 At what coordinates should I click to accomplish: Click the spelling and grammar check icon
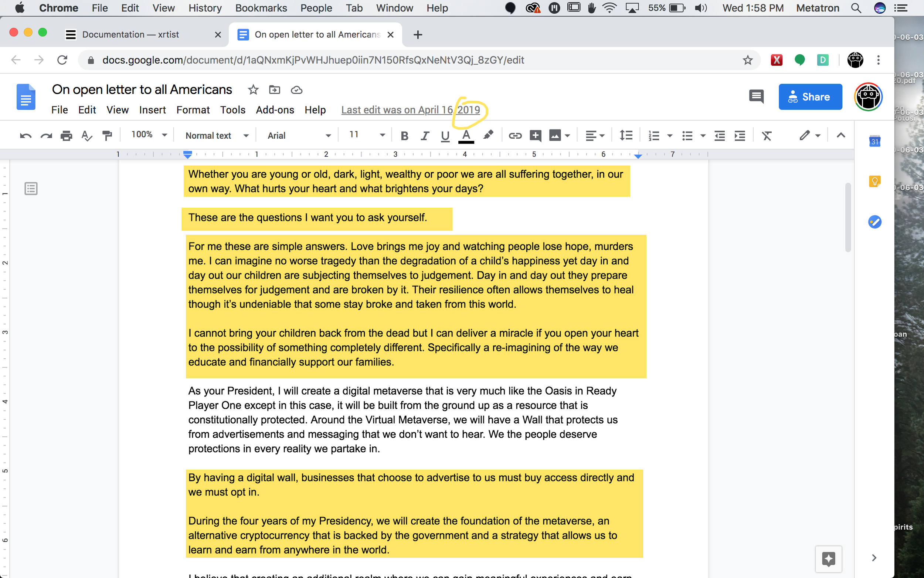pyautogui.click(x=87, y=136)
